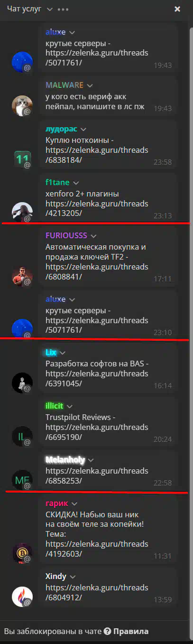This screenshot has height=644, width=193.
Task: Click the cat avatar of user MALWARE
Action: (22, 106)
